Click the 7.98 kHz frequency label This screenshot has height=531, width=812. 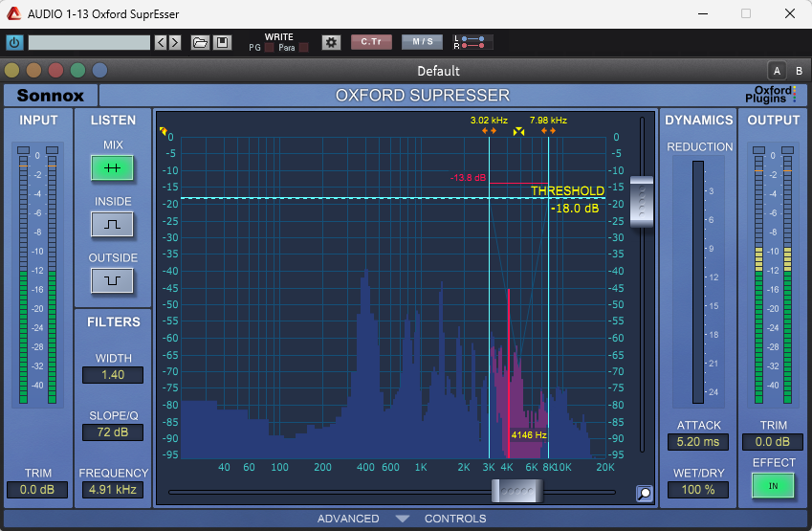(548, 121)
